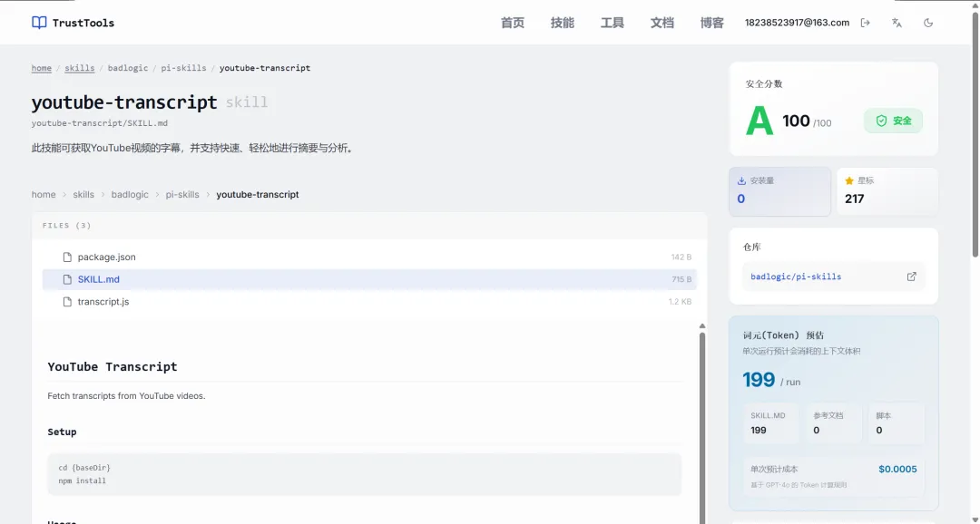Click the transcript.js file icon
Viewport: 980px width, 524px height.
pos(67,302)
